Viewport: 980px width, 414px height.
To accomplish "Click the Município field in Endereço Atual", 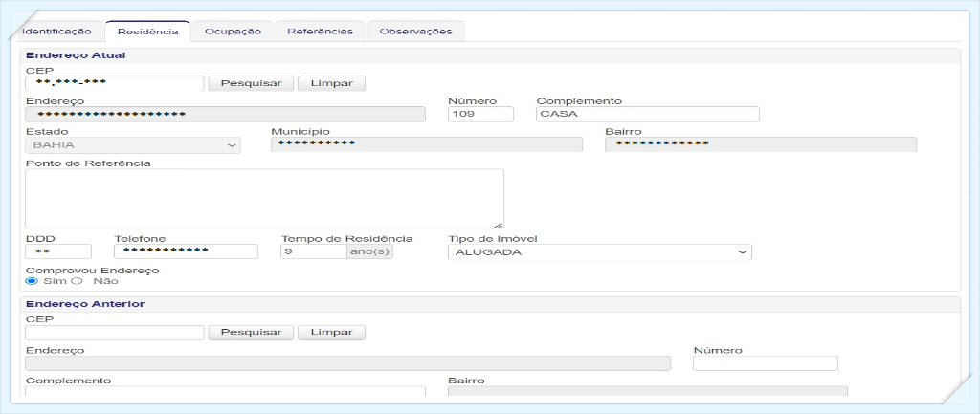I will pos(427,145).
